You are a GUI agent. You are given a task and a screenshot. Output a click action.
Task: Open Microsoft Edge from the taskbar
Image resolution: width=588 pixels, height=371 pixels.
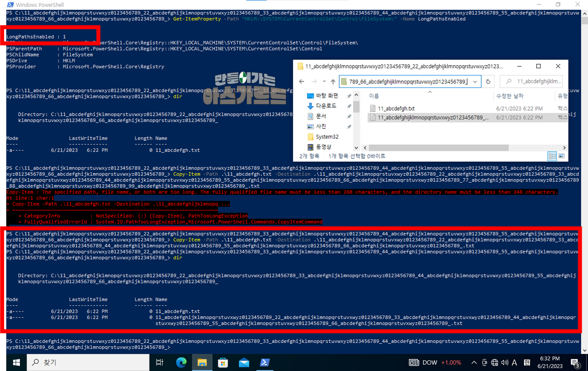pyautogui.click(x=181, y=362)
